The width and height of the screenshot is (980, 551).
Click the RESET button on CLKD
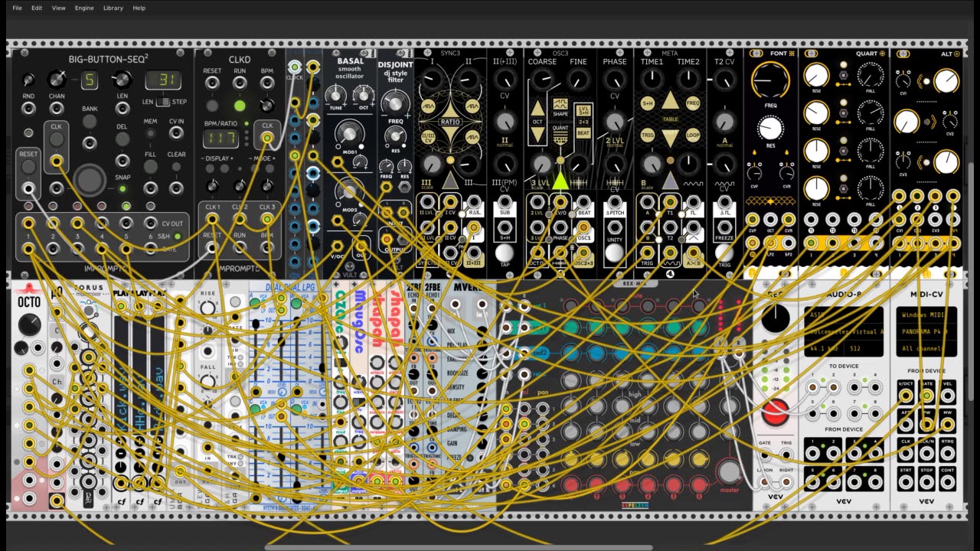(212, 106)
